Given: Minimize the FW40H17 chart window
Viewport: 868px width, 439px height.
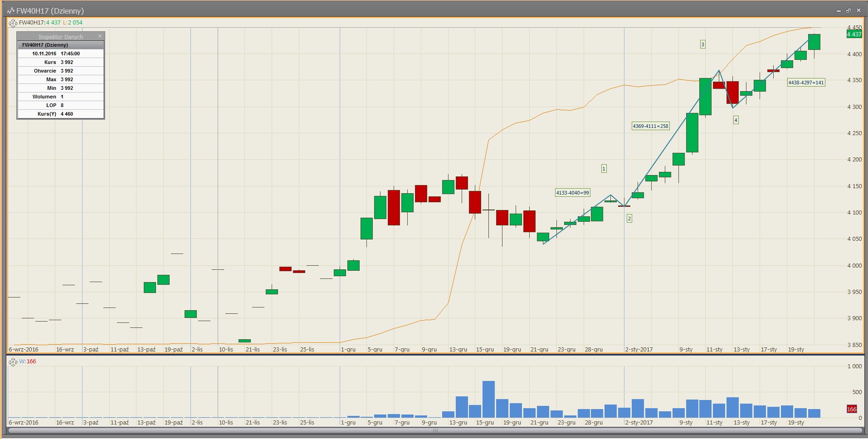Looking at the screenshot, I should tap(839, 10).
